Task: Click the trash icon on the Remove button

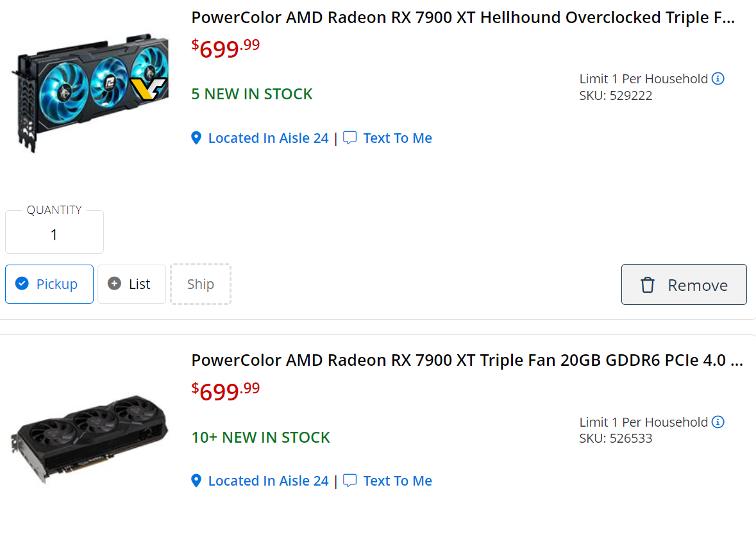Action: coord(648,284)
